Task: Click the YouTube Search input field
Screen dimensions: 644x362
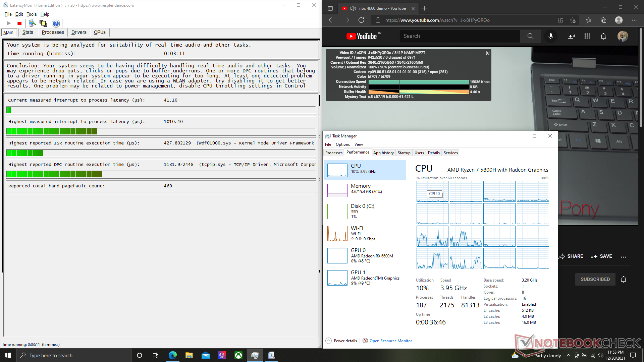Action: point(460,36)
